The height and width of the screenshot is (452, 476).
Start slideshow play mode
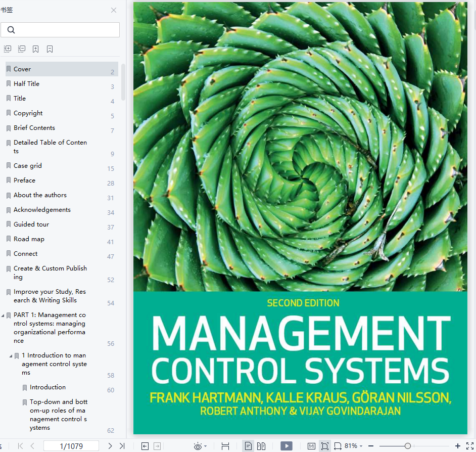tap(287, 446)
